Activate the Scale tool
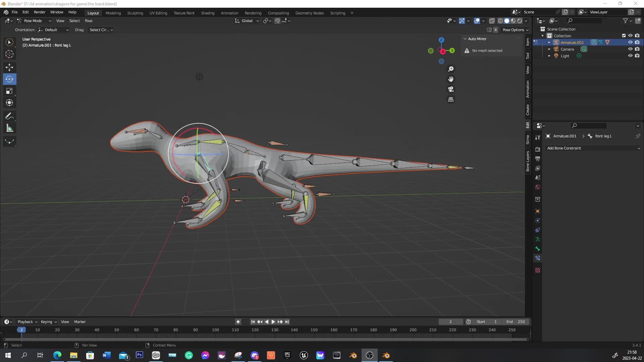The height and width of the screenshot is (362, 644). point(9,91)
